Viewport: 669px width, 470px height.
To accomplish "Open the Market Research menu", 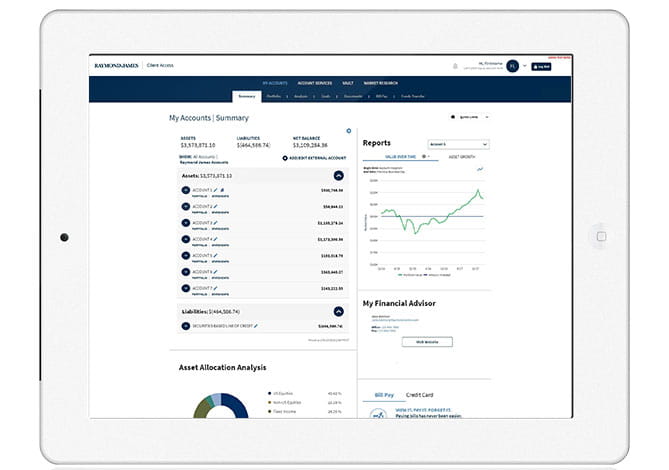I will coord(381,83).
